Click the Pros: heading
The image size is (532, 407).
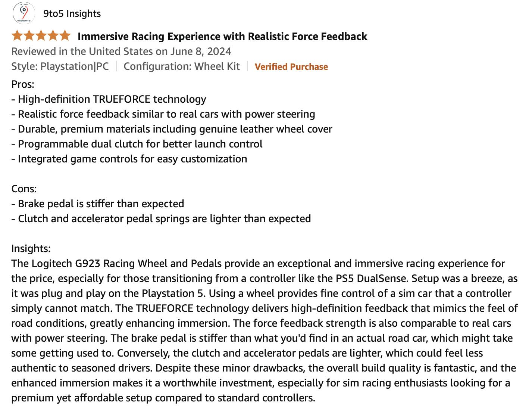23,84
